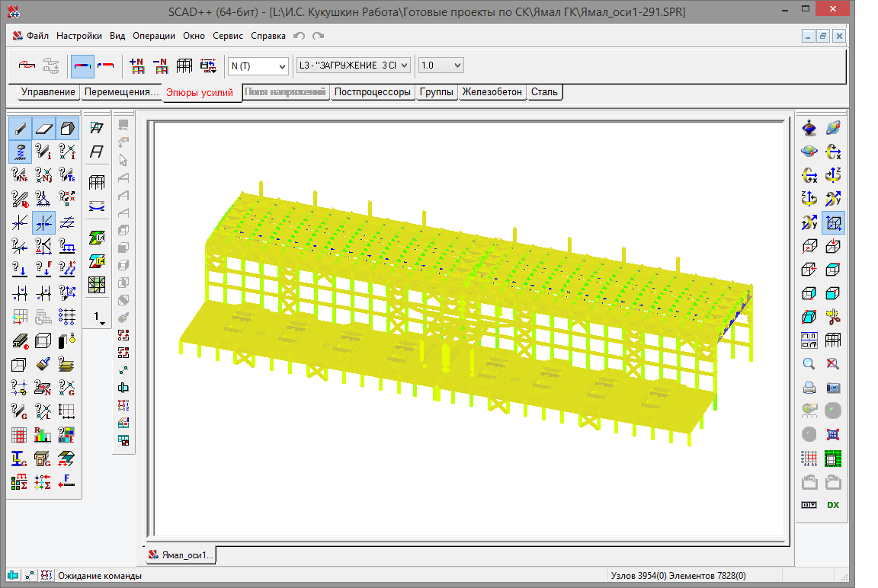Toggle bar elements display filter

(x=21, y=129)
